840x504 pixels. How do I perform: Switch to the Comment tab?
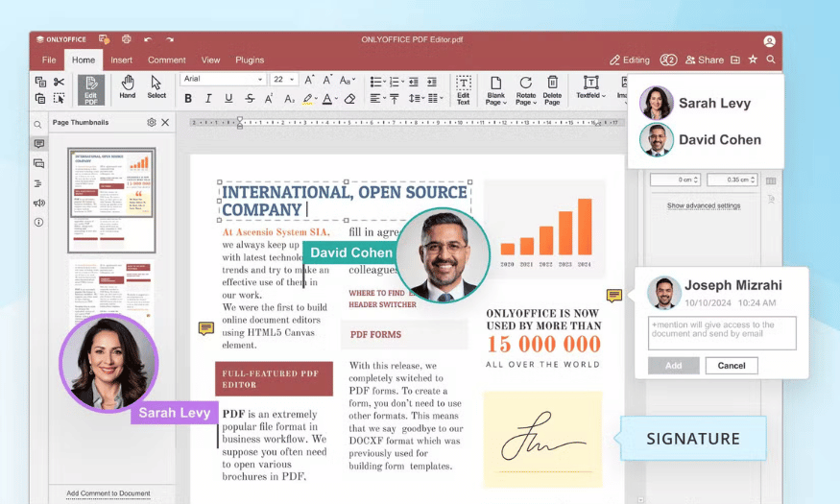coord(167,60)
